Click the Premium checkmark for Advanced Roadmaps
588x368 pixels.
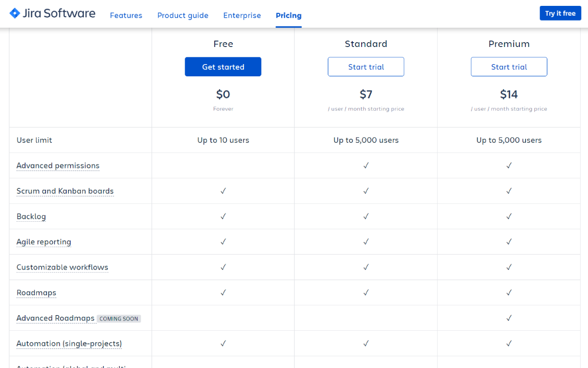click(x=509, y=318)
